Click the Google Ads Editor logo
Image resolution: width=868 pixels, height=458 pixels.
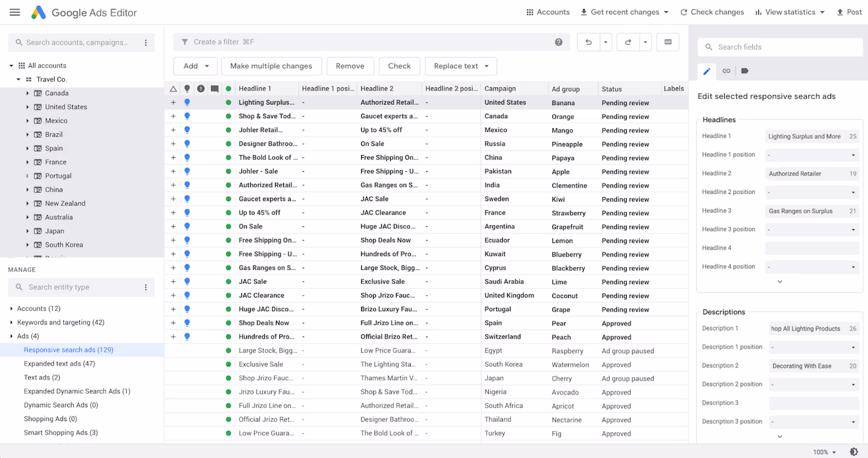(39, 12)
